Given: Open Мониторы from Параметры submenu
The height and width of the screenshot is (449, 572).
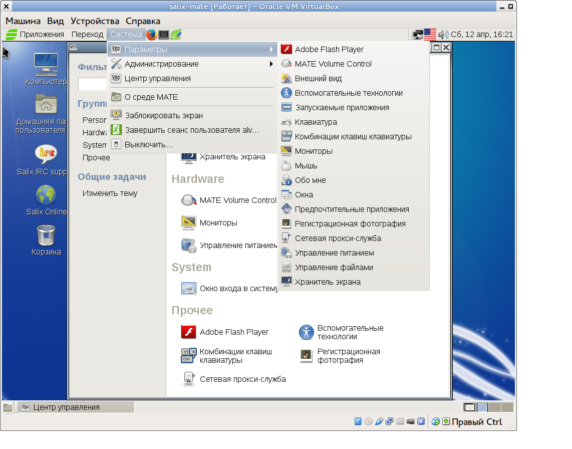Looking at the screenshot, I should pyautogui.click(x=354, y=151).
